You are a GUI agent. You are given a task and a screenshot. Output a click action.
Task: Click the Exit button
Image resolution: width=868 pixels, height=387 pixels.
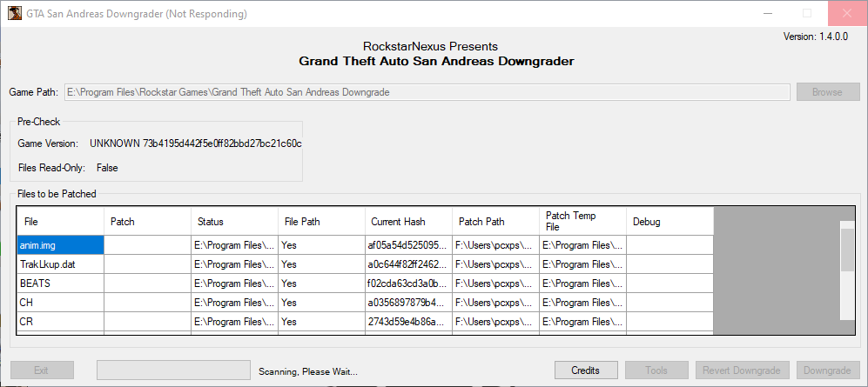(x=42, y=370)
